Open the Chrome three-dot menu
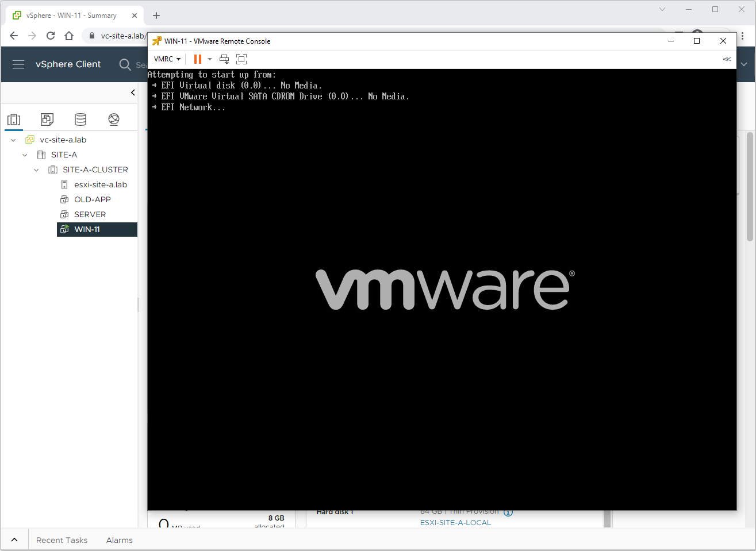The width and height of the screenshot is (756, 551). coord(743,36)
